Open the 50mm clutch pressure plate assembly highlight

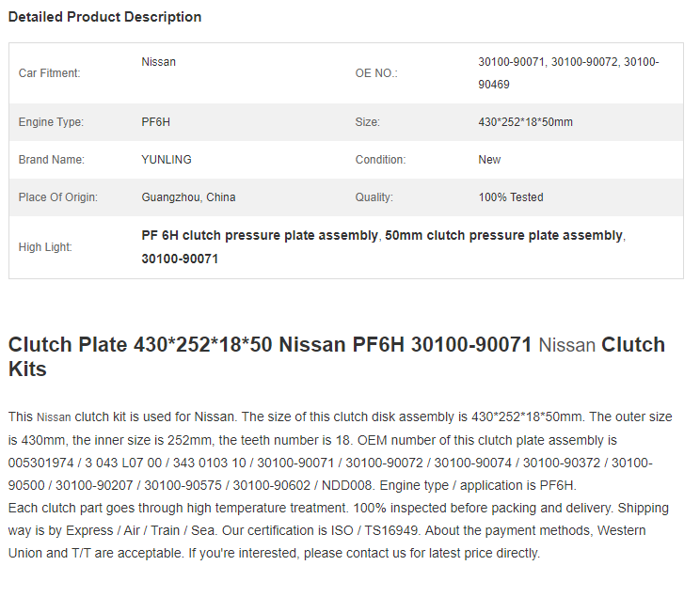point(503,236)
